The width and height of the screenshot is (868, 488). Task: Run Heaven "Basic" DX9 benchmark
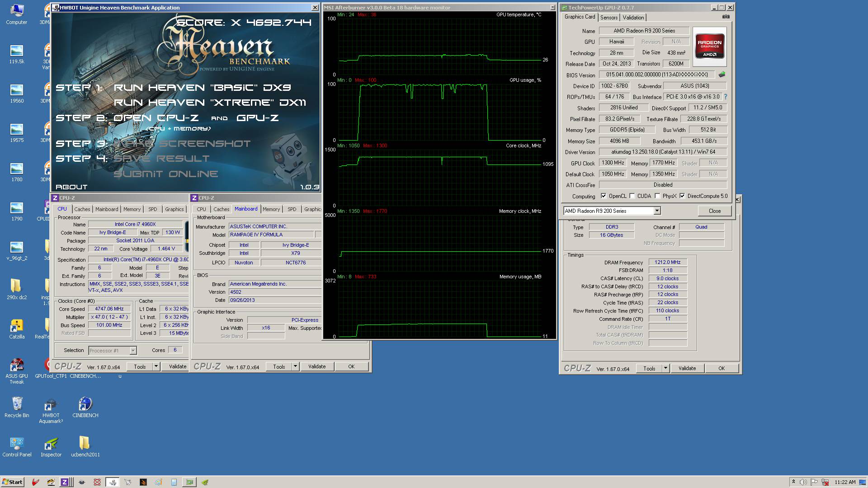(x=202, y=88)
